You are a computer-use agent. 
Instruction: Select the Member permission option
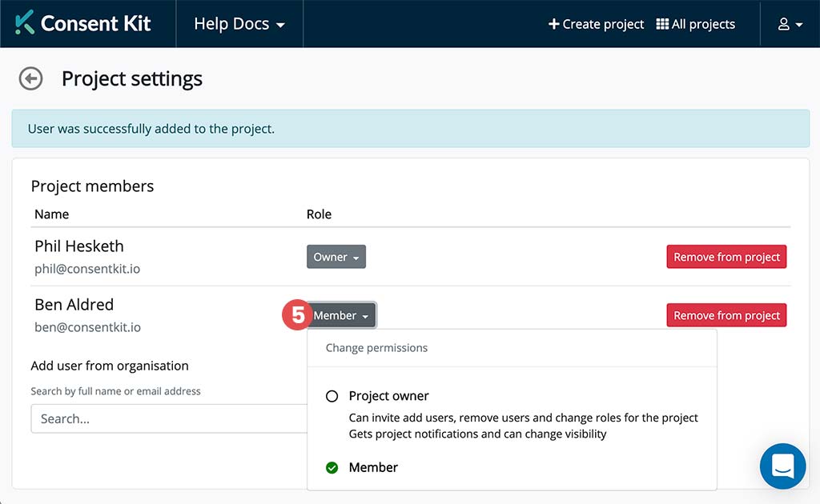[373, 468]
